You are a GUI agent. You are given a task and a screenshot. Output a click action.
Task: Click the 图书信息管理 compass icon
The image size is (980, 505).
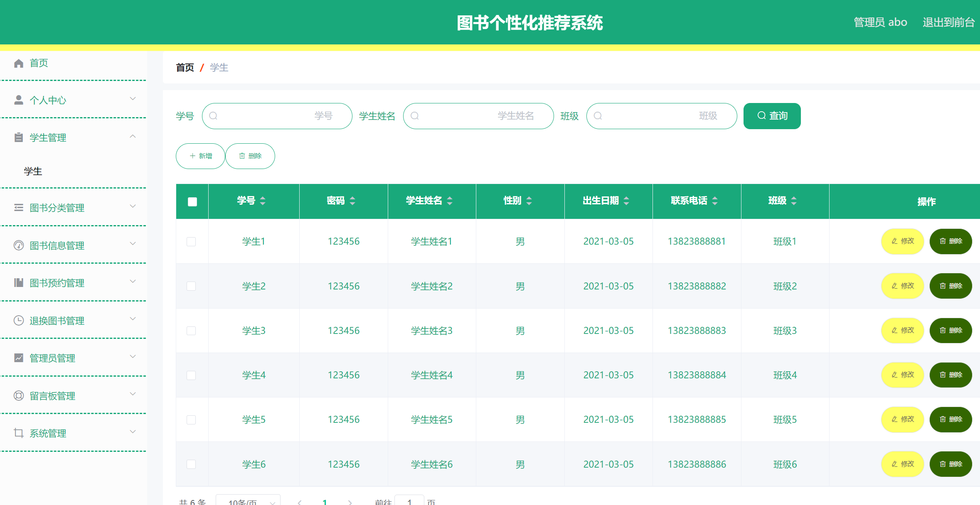[x=18, y=245]
